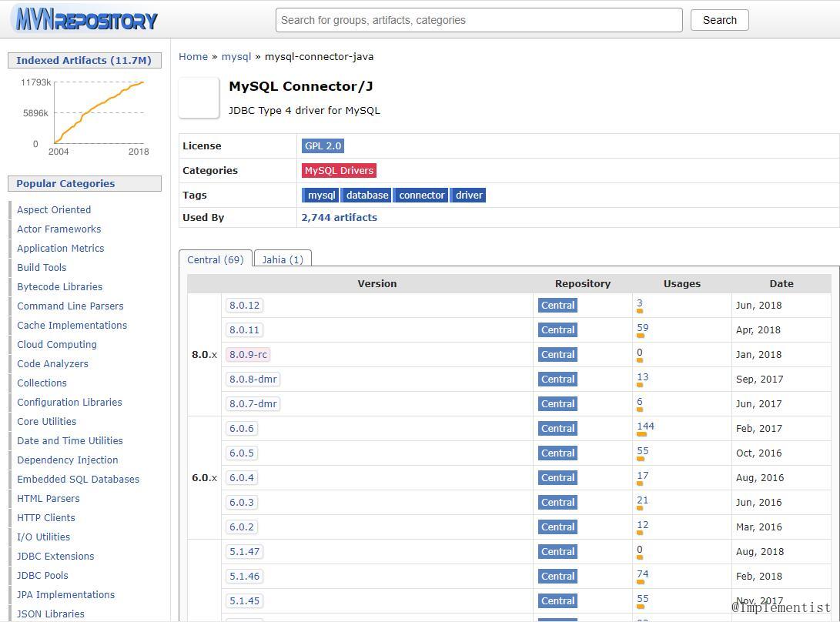Open the JPA Implementations category

[x=66, y=595]
